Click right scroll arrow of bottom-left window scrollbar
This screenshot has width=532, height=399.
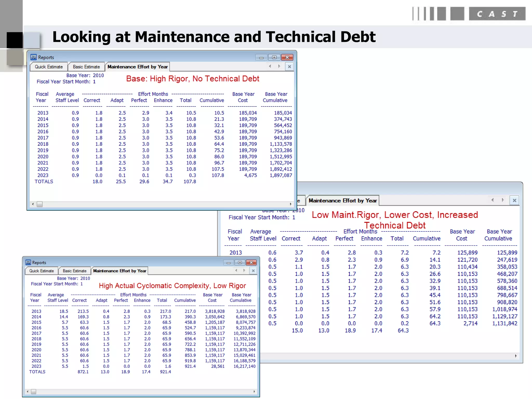pos(254,391)
